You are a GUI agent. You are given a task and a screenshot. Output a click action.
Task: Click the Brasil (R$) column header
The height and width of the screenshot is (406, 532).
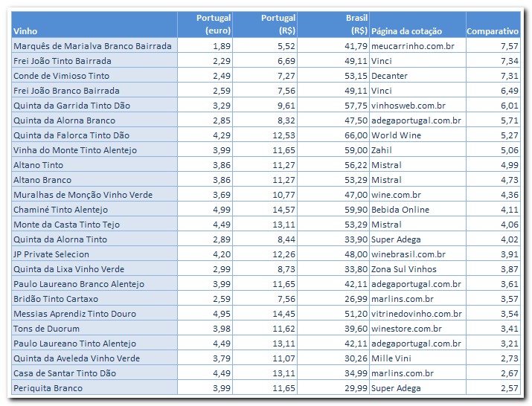click(x=333, y=25)
